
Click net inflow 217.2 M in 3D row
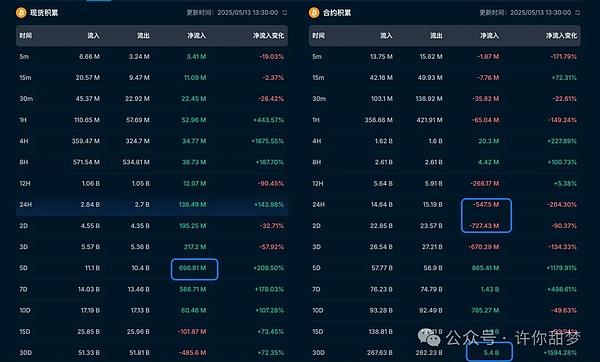[x=195, y=247]
